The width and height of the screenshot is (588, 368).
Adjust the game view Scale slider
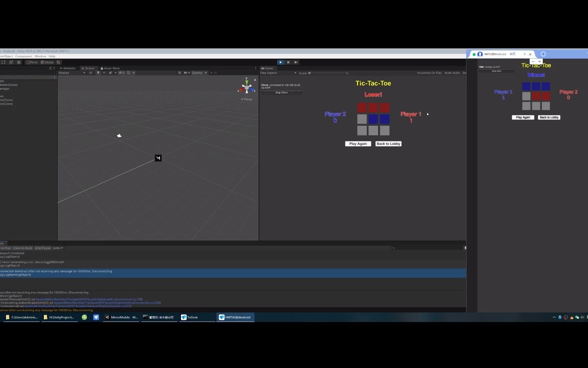pyautogui.click(x=327, y=73)
